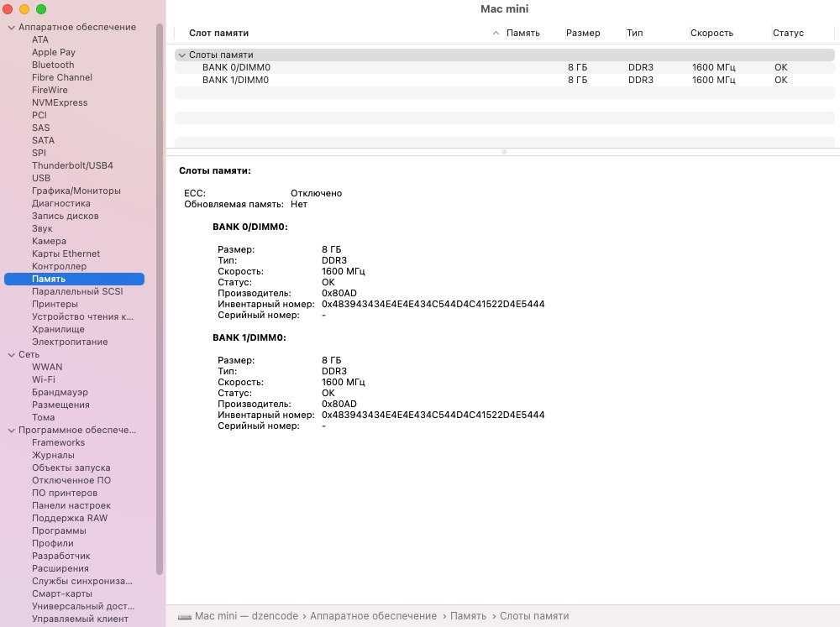
Task: Go to Память in the path bar
Action: [x=468, y=616]
